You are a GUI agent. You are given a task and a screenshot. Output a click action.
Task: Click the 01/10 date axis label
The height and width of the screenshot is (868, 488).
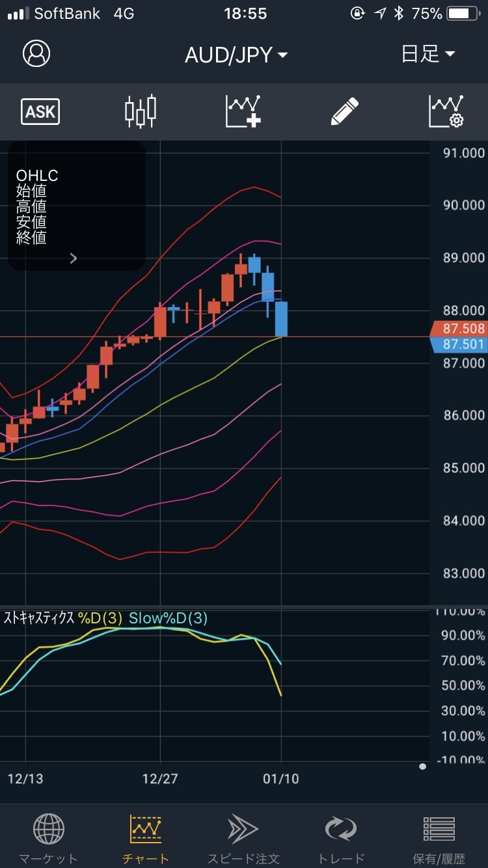click(281, 779)
